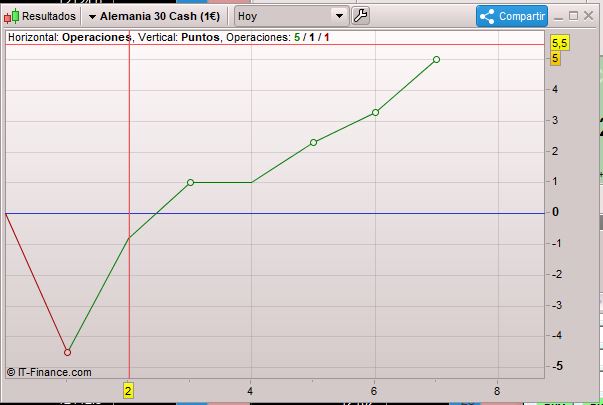
Task: Expand the Alemania 30 Cash instrument menu
Action: click(x=92, y=17)
